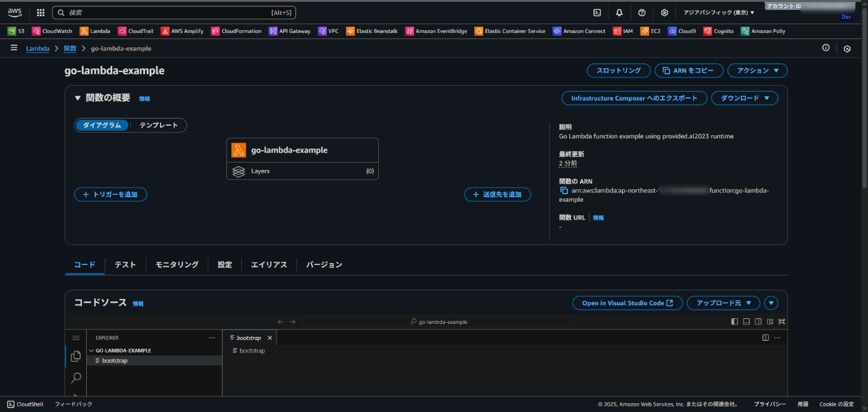Open notifications bell

619,12
